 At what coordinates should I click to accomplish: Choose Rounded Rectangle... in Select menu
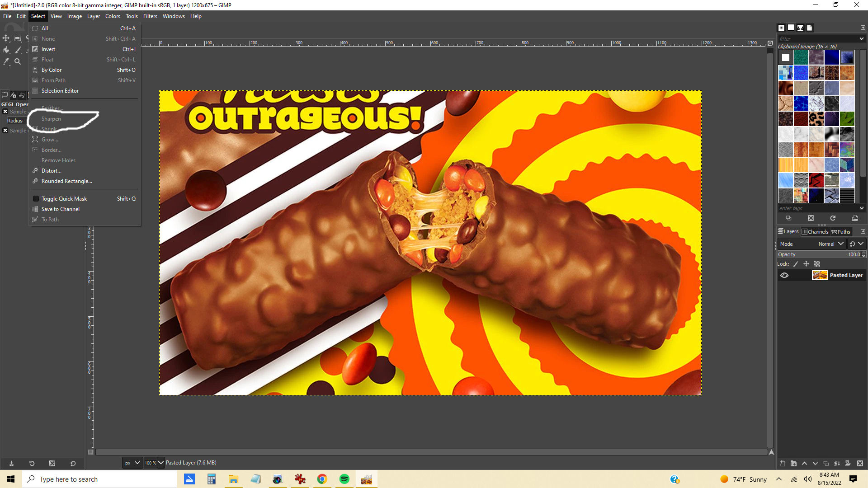click(x=85, y=181)
